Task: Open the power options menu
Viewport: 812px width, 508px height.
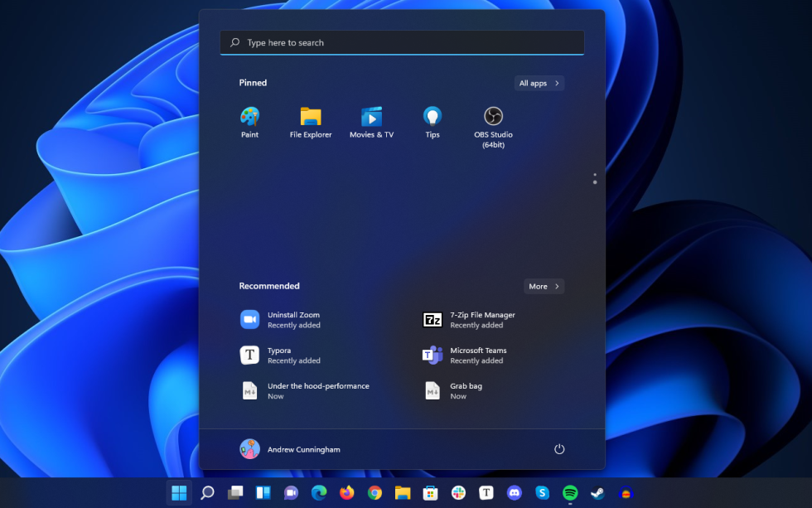Action: (559, 448)
